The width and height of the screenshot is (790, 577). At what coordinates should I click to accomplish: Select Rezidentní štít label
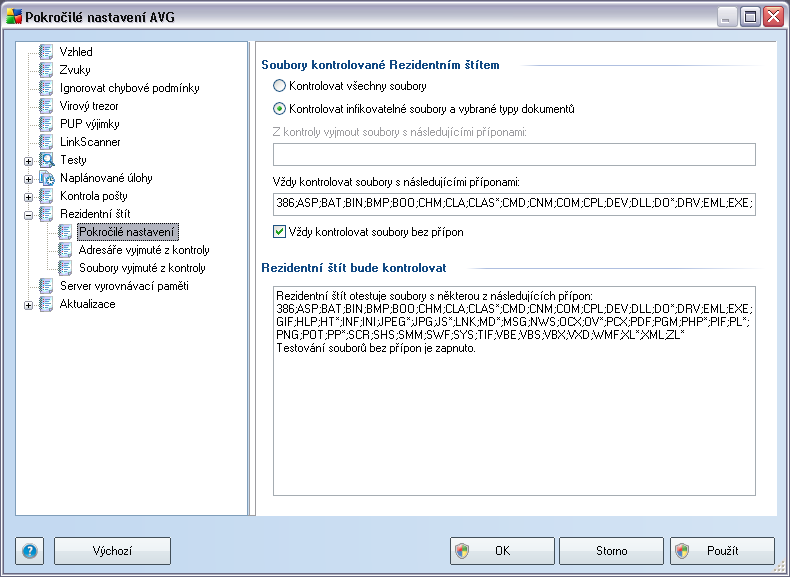click(95, 214)
